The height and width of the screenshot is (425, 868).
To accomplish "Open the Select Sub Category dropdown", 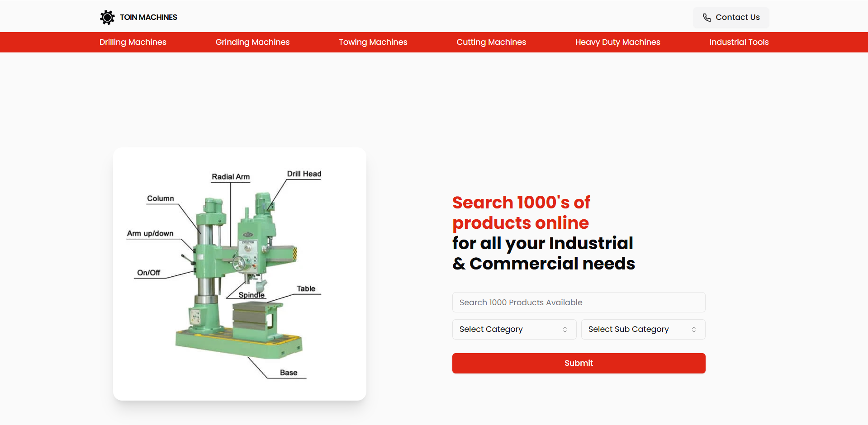I will 643,329.
